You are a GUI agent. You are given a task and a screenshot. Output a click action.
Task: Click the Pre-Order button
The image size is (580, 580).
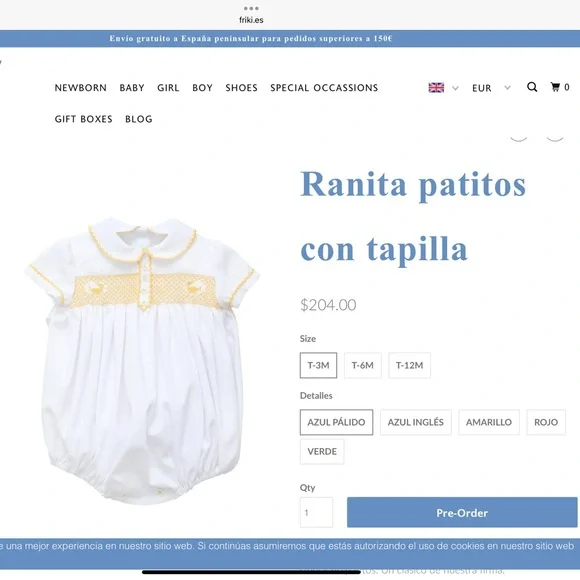click(x=462, y=512)
